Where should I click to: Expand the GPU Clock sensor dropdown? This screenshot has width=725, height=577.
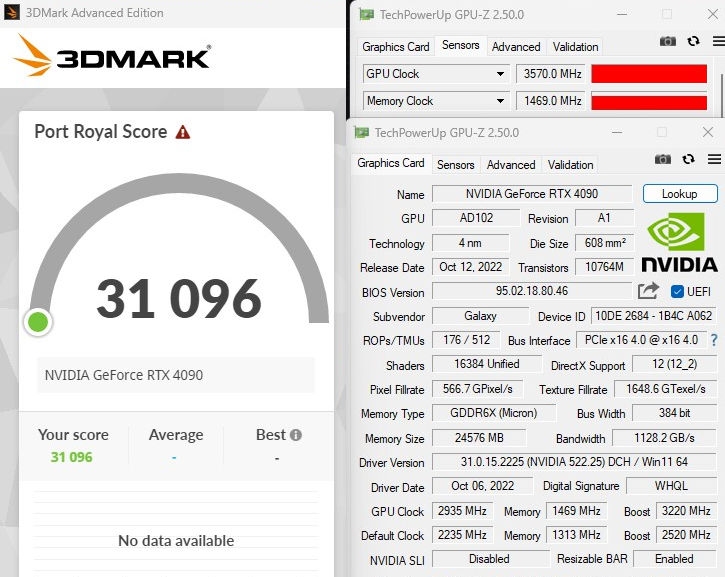(x=501, y=74)
